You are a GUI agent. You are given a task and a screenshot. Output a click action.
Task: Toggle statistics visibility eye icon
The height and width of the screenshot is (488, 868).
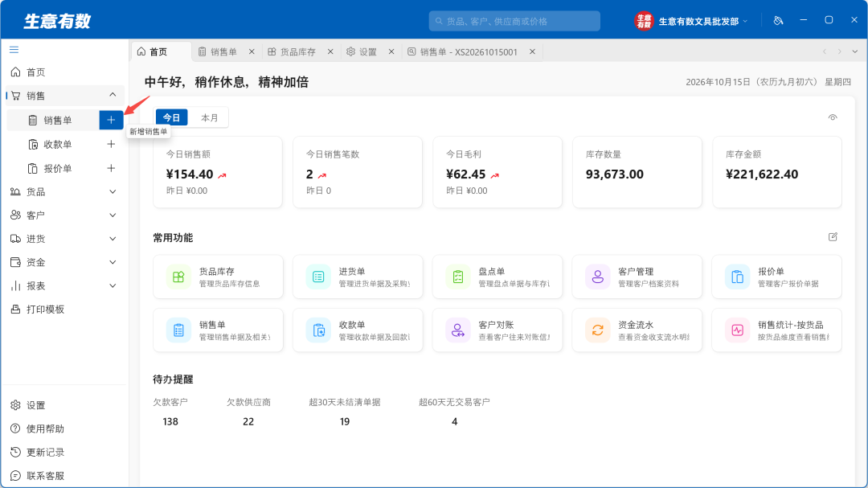pos(833,117)
